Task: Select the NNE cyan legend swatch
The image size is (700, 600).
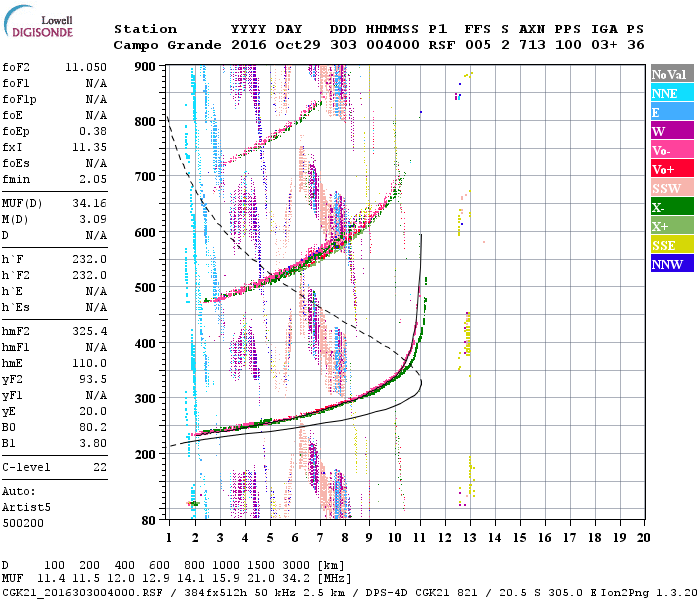Action: coord(672,93)
